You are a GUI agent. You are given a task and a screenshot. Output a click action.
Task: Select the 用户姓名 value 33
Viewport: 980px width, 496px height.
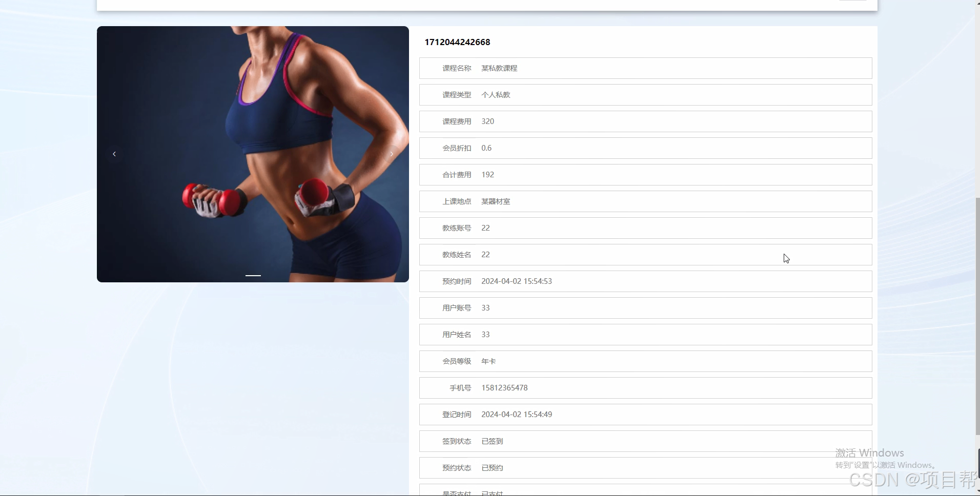(485, 335)
